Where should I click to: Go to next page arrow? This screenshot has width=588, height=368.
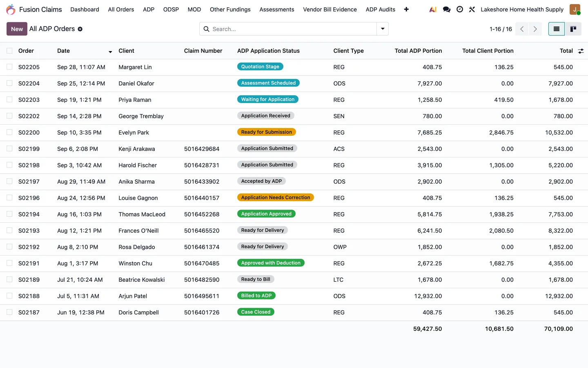click(535, 29)
